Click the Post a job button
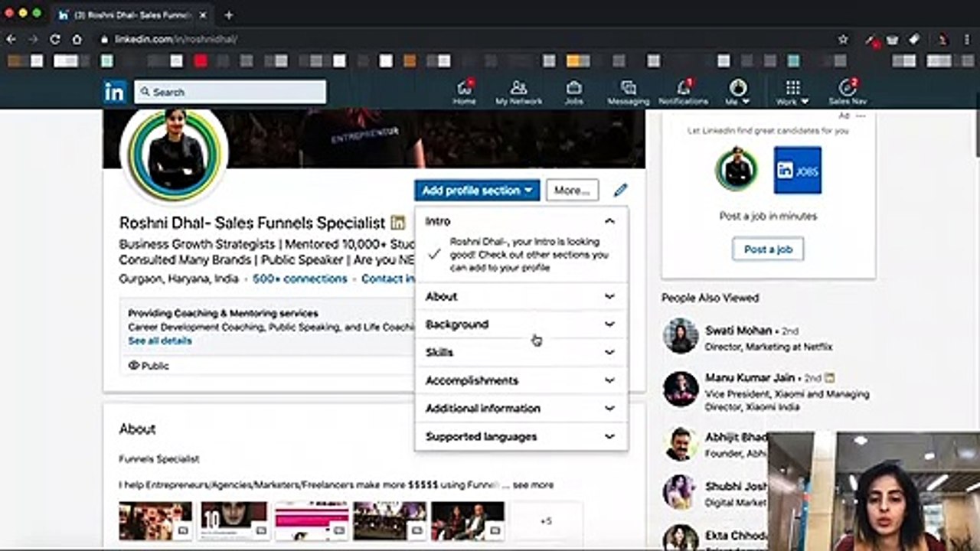 [x=768, y=249]
